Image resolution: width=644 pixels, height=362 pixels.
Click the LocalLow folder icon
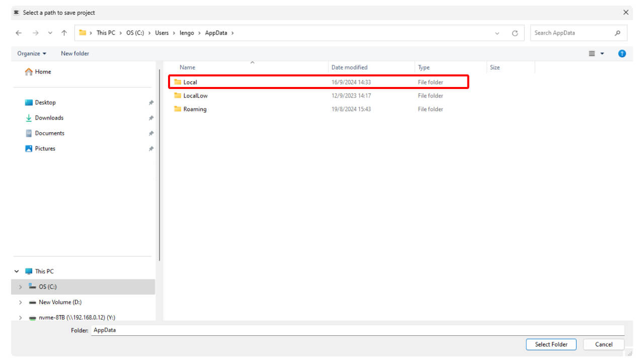point(178,96)
